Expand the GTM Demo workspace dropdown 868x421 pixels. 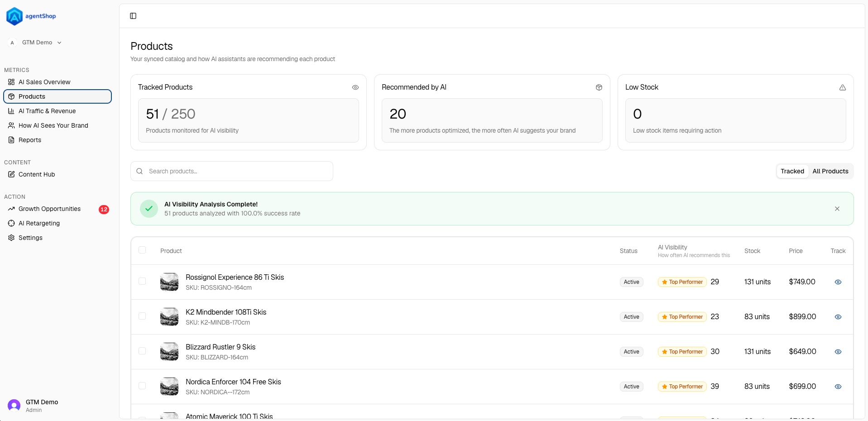tap(35, 43)
